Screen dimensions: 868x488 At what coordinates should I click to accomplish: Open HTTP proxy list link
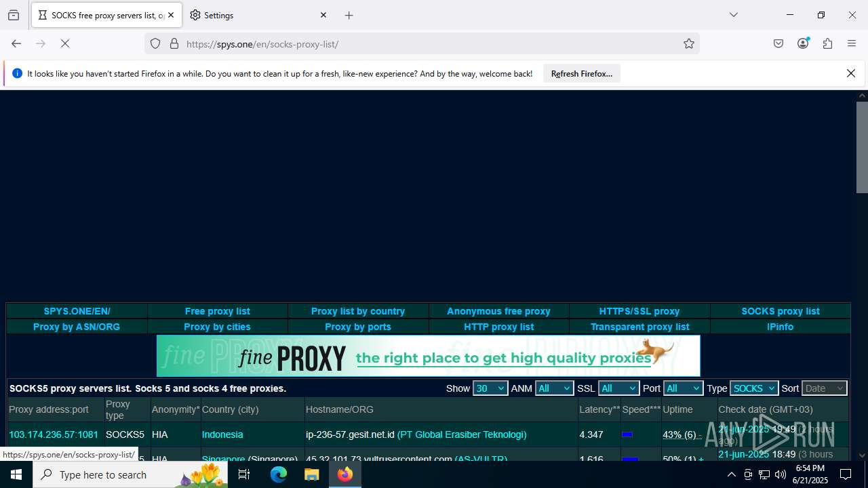pos(499,327)
